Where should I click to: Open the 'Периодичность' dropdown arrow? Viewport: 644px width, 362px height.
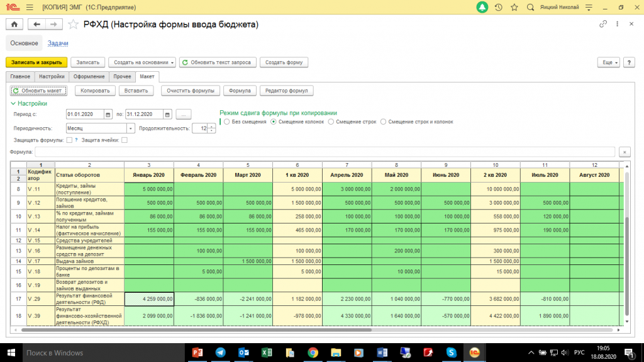click(x=131, y=128)
